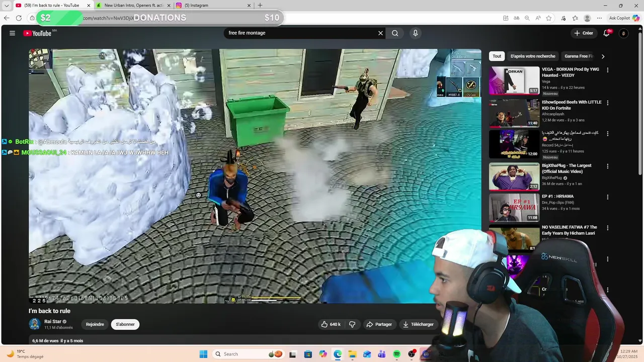Image resolution: width=644 pixels, height=362 pixels.
Task: Open the Read aloud icon in address bar
Action: click(538, 18)
